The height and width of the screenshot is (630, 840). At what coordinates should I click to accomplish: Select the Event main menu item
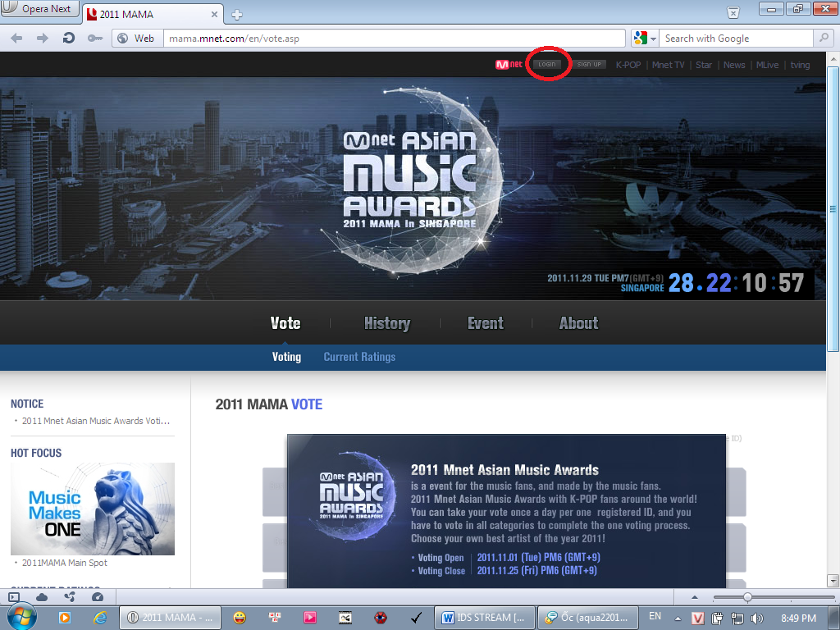pyautogui.click(x=486, y=323)
